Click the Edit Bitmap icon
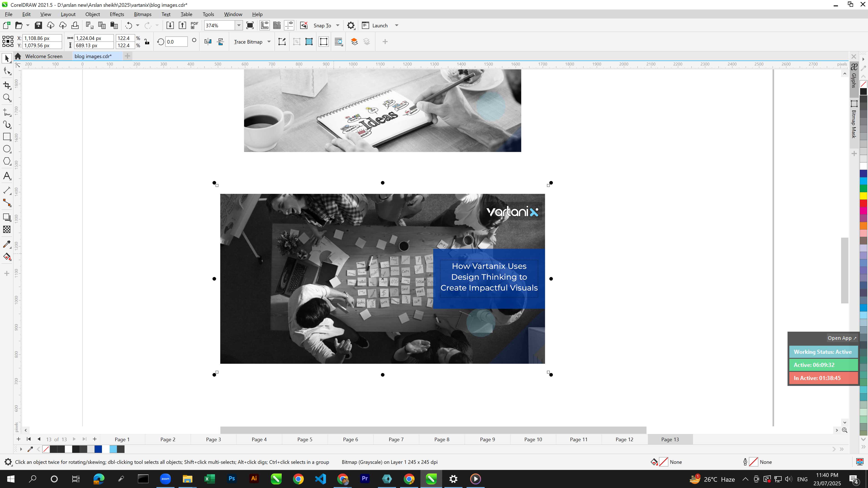 (282, 42)
